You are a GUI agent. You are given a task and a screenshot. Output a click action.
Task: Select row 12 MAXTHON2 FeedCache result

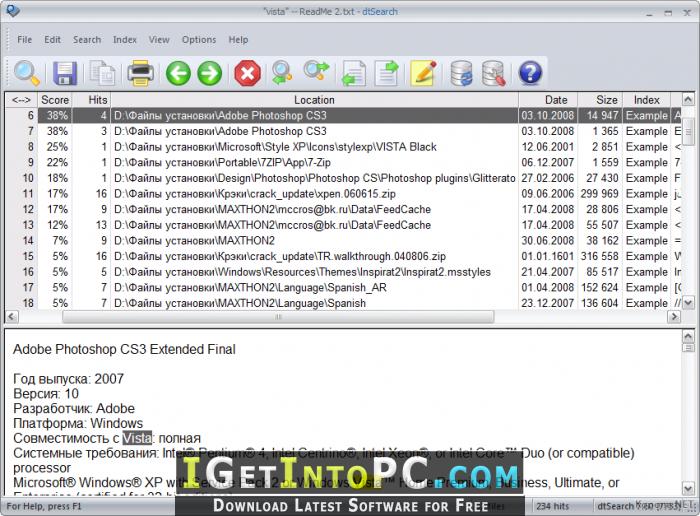344,209
